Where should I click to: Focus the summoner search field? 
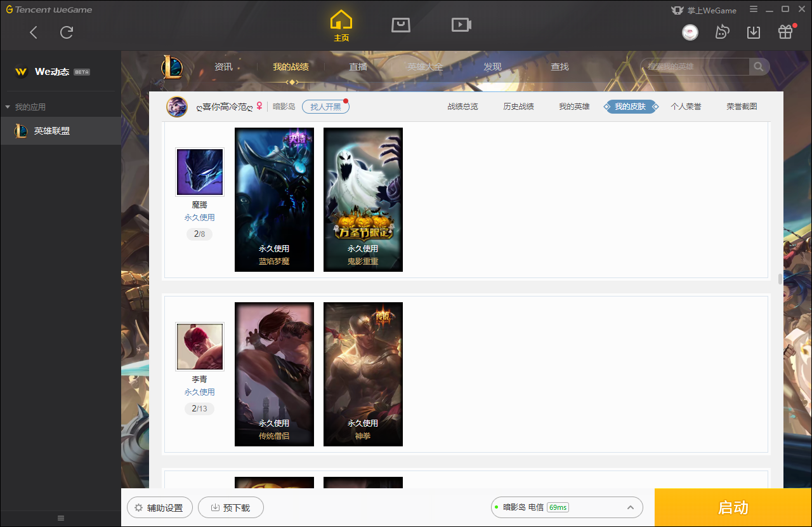point(695,67)
